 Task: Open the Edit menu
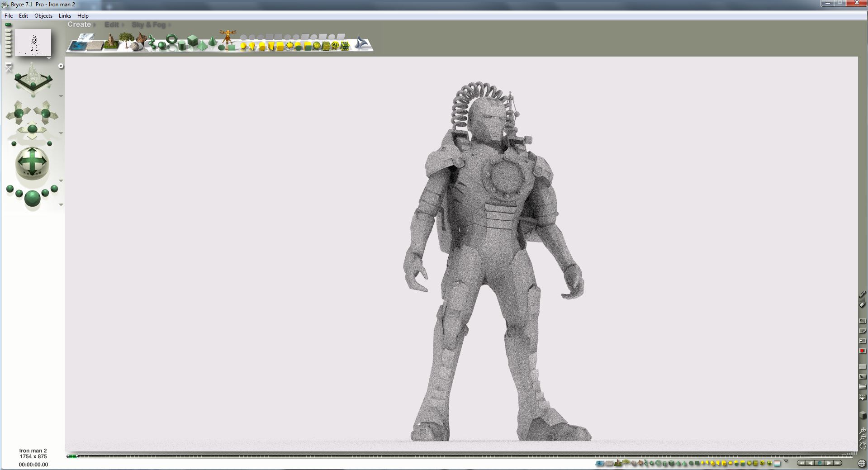(24, 15)
